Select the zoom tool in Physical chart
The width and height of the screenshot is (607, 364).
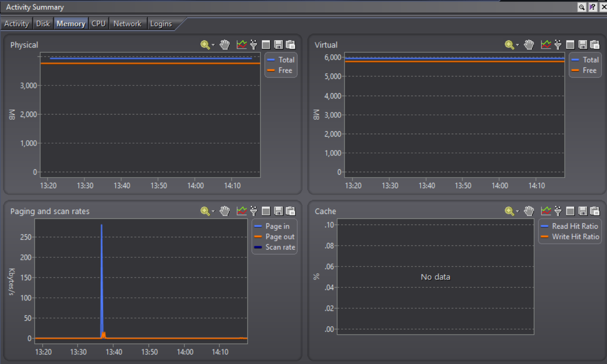pos(205,45)
